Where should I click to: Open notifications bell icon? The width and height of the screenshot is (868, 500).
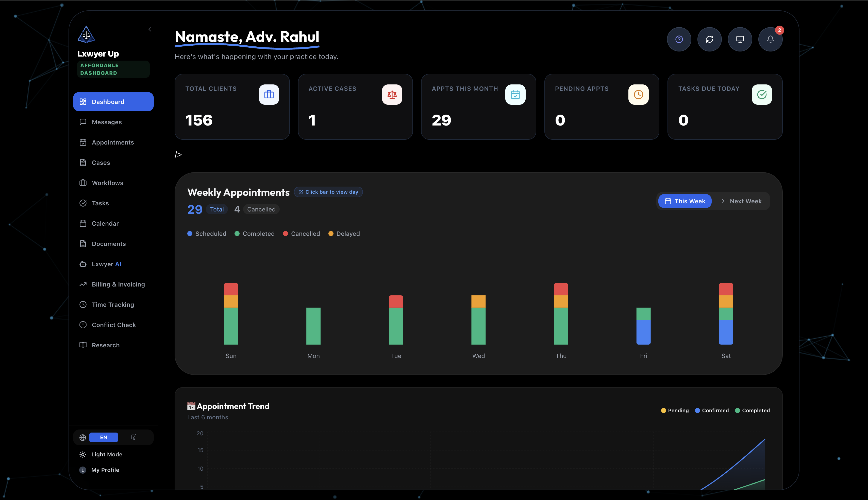(770, 40)
